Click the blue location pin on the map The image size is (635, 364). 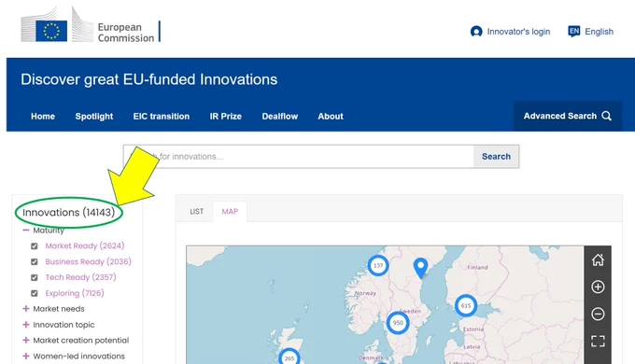point(421,268)
